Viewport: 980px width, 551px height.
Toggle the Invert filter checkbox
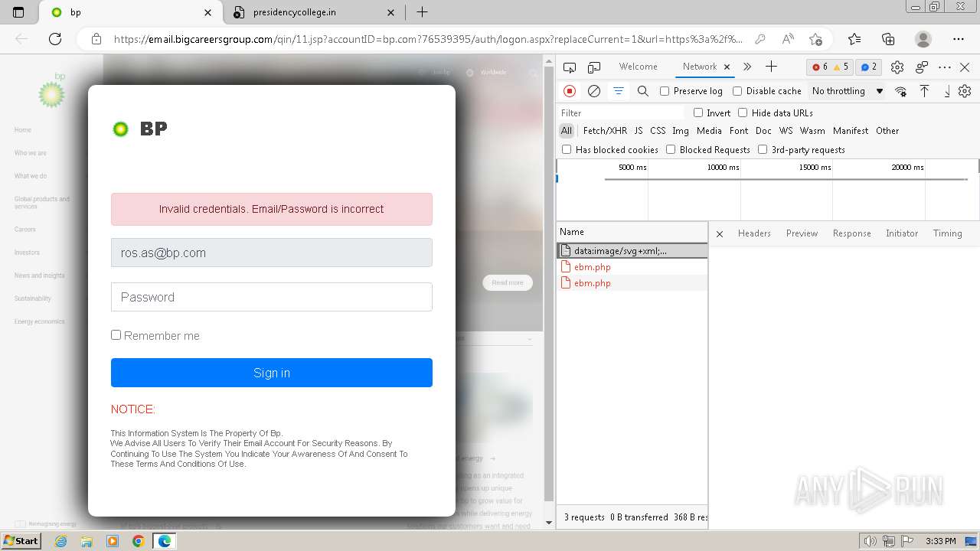click(x=698, y=112)
